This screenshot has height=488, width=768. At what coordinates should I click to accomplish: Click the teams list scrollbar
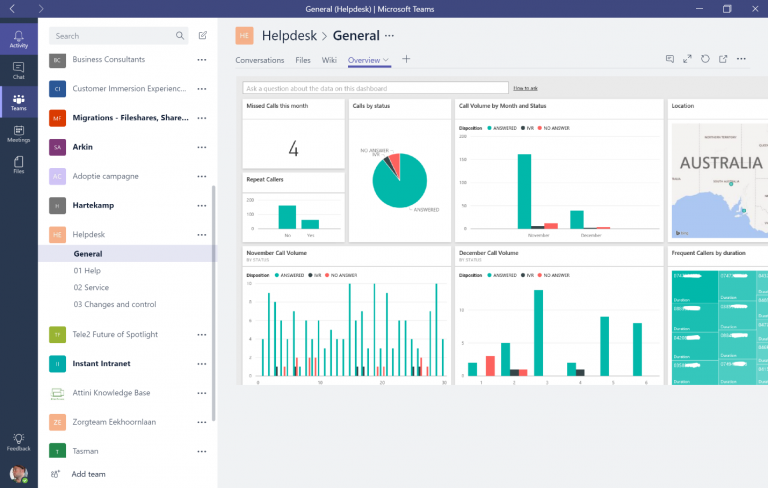click(x=214, y=303)
